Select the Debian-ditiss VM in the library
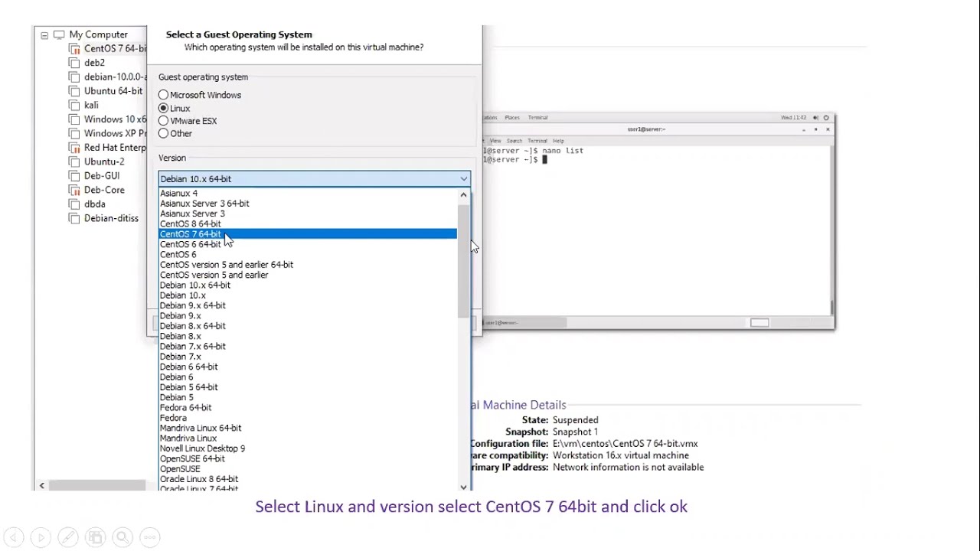 coord(111,218)
